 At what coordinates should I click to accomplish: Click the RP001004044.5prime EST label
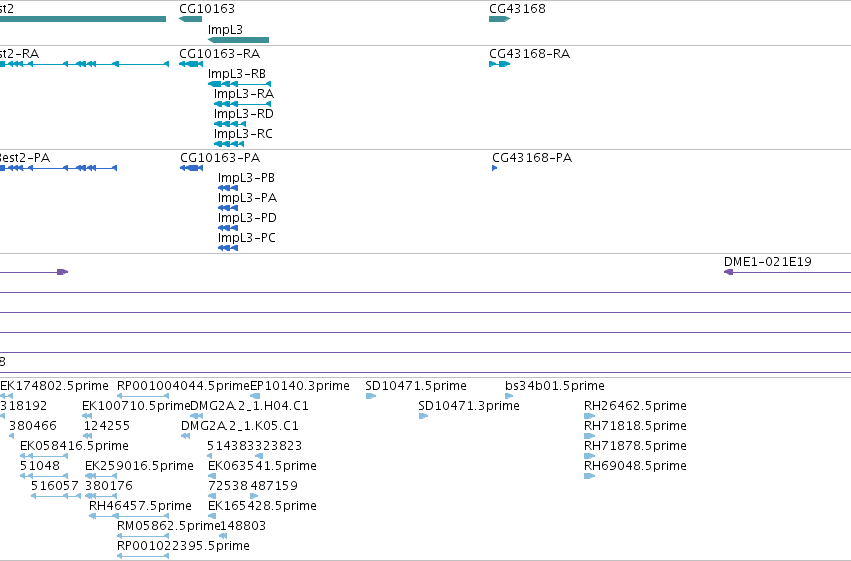[x=183, y=386]
